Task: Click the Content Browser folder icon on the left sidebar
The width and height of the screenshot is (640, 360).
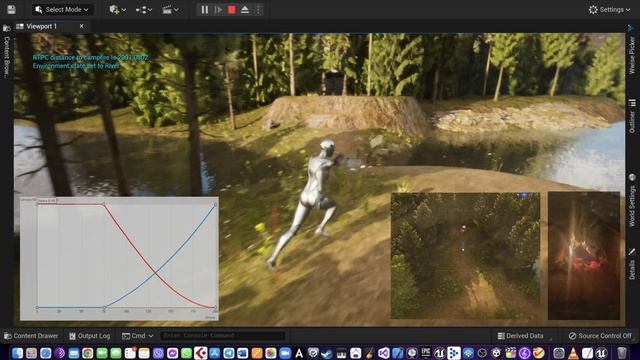Action: tap(6, 28)
